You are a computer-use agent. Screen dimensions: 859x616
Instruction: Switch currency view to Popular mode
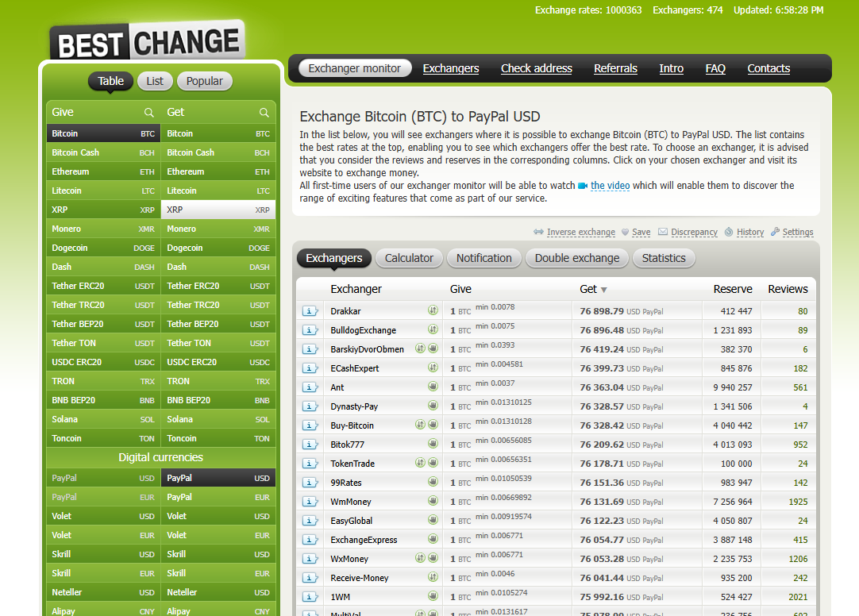click(x=205, y=81)
